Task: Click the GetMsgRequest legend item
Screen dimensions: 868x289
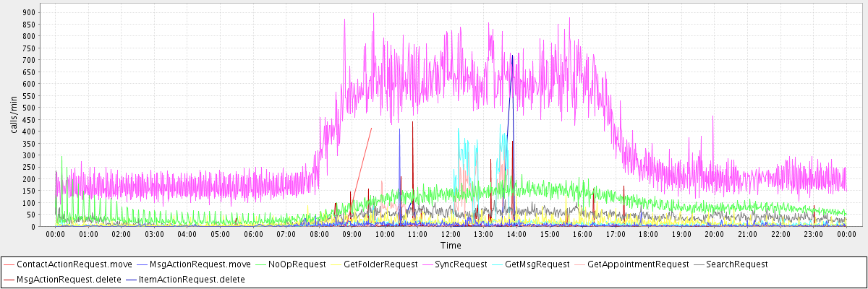Action: pyautogui.click(x=536, y=264)
